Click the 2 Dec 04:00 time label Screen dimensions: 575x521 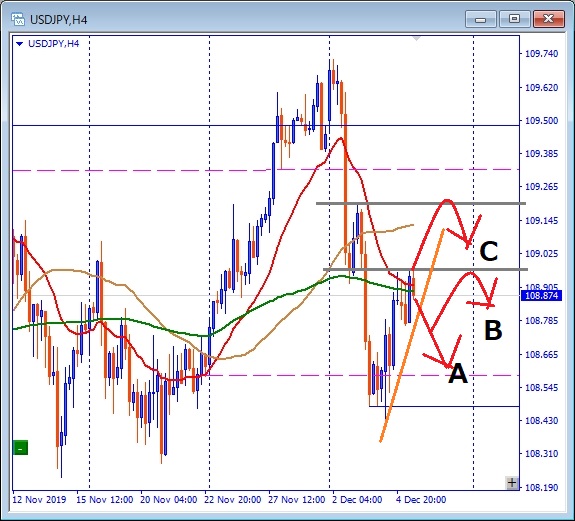coord(357,500)
